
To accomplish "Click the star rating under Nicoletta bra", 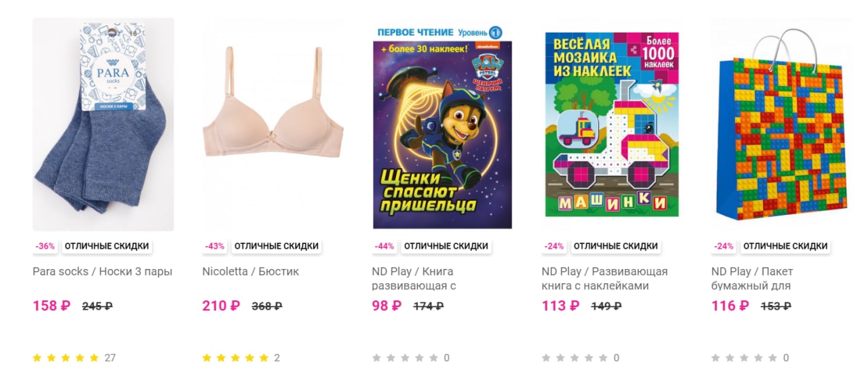I will 235,358.
